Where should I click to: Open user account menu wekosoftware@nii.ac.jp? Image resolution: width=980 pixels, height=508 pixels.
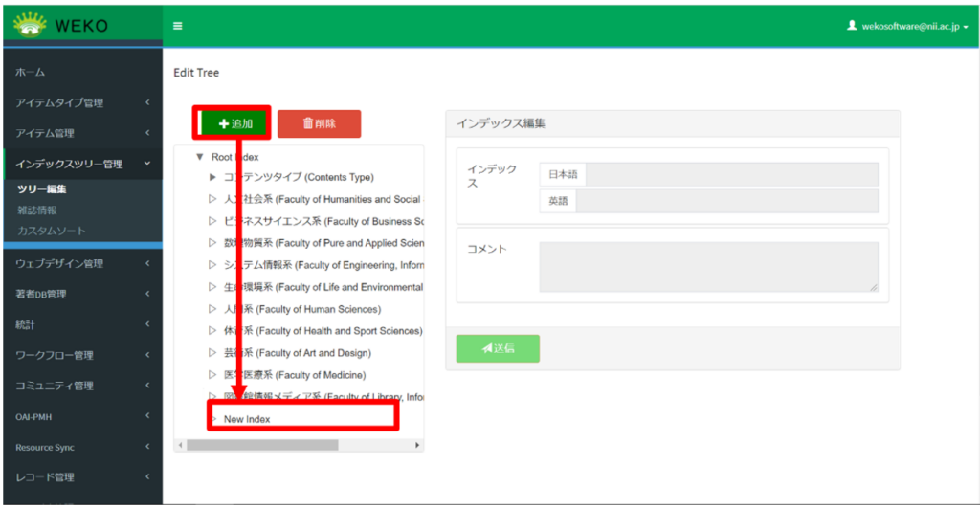coord(907,26)
